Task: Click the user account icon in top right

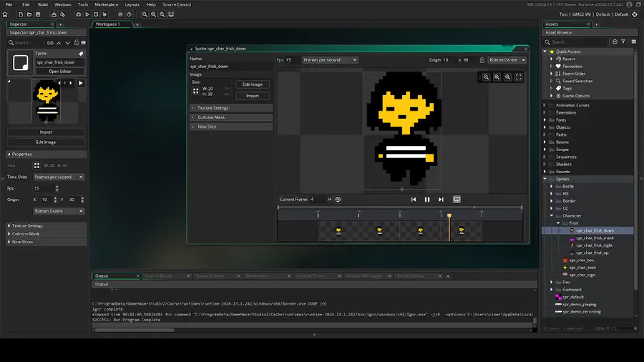Action: coord(629,4)
